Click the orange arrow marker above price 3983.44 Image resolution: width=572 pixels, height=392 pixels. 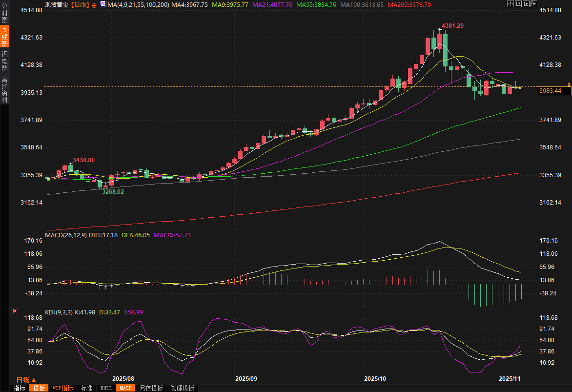(x=569, y=85)
